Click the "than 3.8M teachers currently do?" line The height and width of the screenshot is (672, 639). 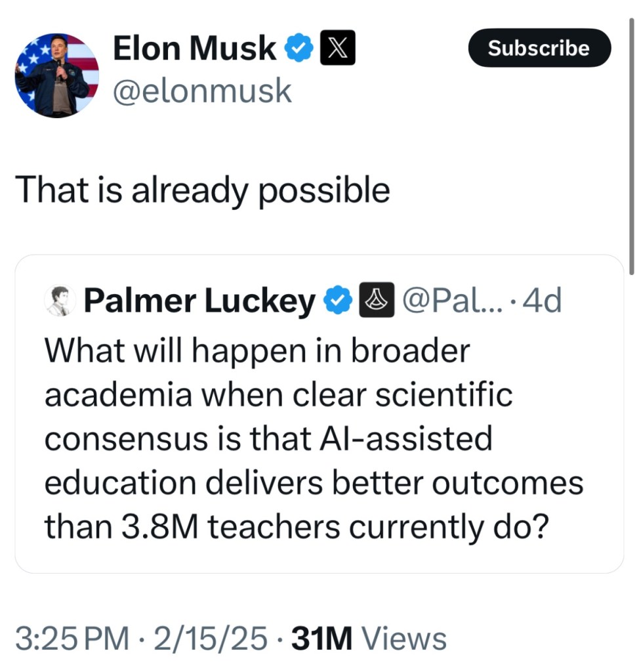coord(295,526)
